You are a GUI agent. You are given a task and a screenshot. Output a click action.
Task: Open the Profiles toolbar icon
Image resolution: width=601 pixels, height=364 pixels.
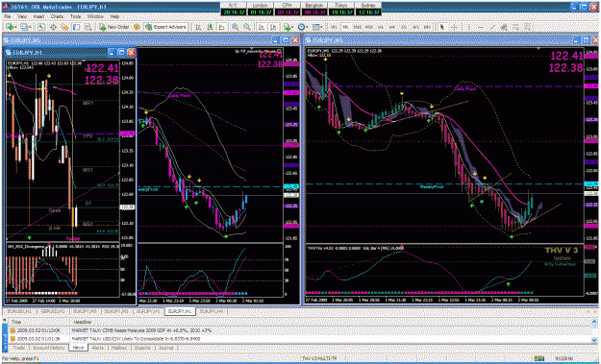(24, 27)
